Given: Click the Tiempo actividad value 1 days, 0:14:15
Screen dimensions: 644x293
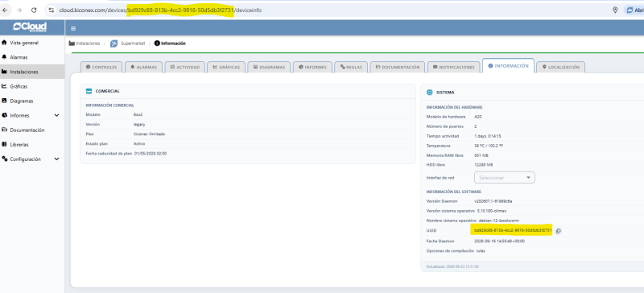Looking at the screenshot, I should click(x=487, y=136).
